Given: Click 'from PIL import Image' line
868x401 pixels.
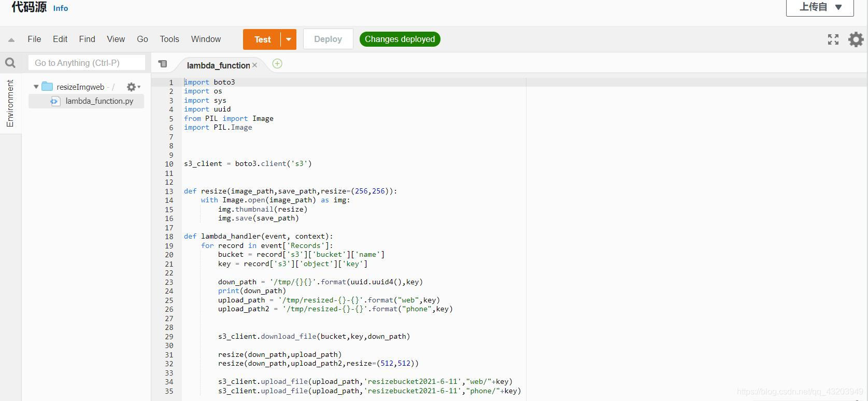Looking at the screenshot, I should click(229, 118).
